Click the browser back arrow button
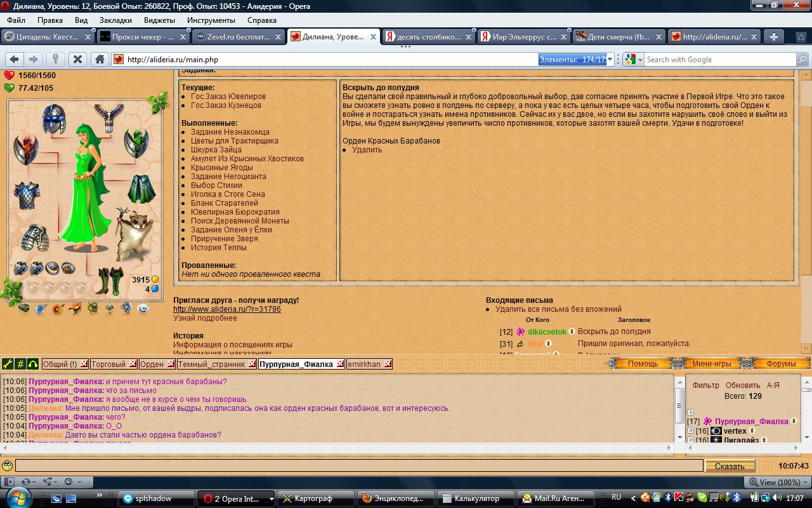812x508 pixels. (14, 59)
